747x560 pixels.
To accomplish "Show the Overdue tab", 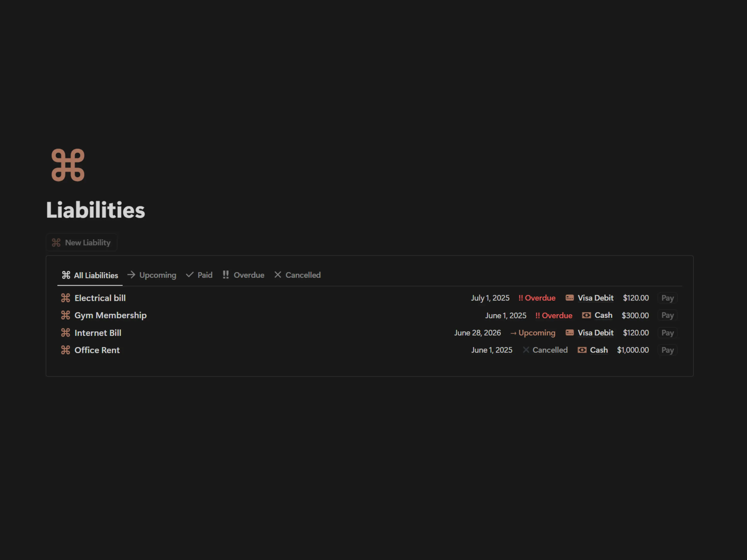I will (243, 275).
